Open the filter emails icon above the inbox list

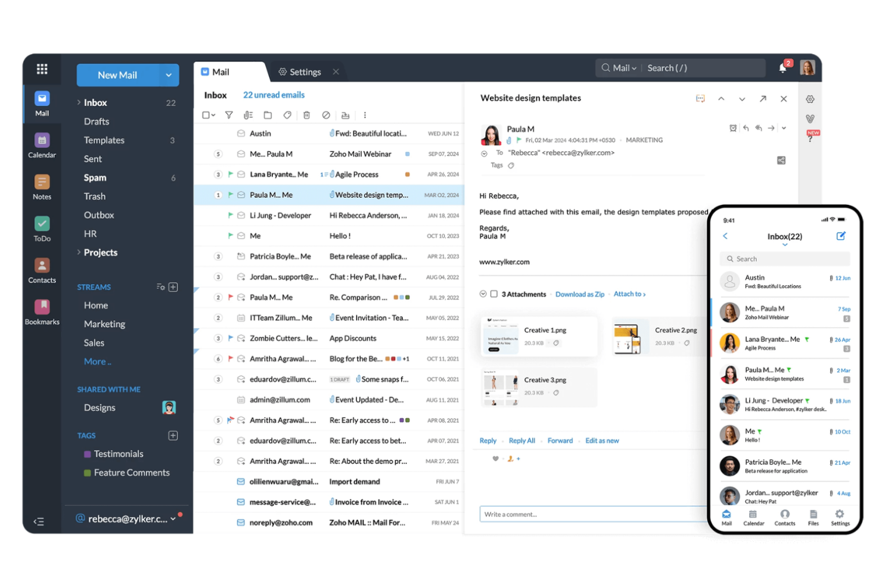click(229, 115)
